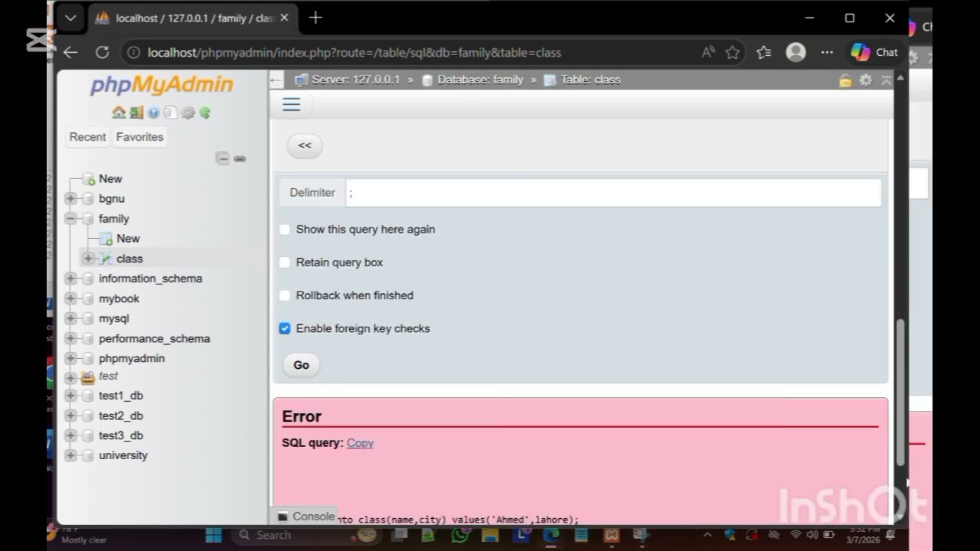Open a new browser tab
Viewport: 980px width, 551px height.
(315, 18)
